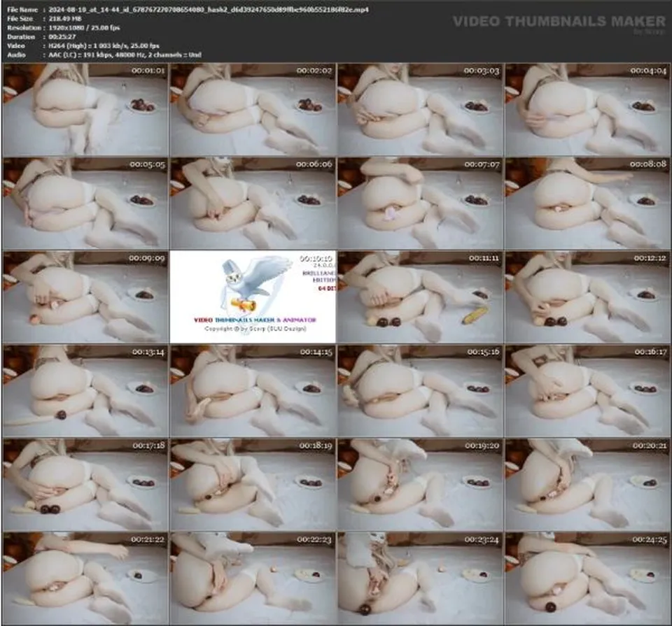Open the frame with timestamp 00:22:23
The image size is (672, 626).
253,578
